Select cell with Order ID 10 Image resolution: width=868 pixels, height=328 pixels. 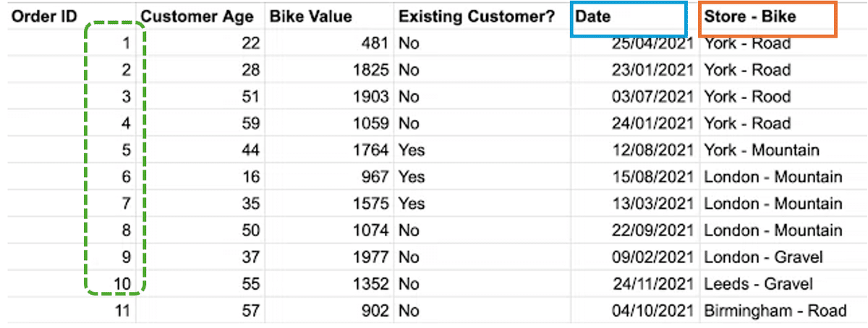pos(68,284)
